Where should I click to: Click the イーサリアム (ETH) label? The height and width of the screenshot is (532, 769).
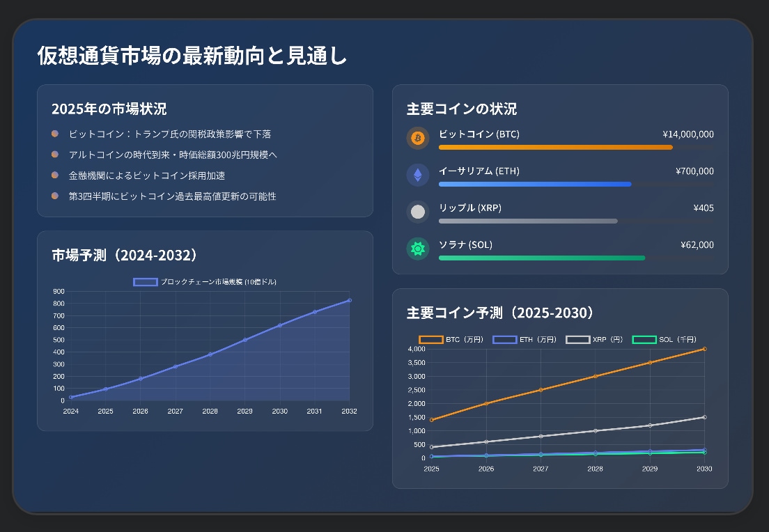coord(479,171)
